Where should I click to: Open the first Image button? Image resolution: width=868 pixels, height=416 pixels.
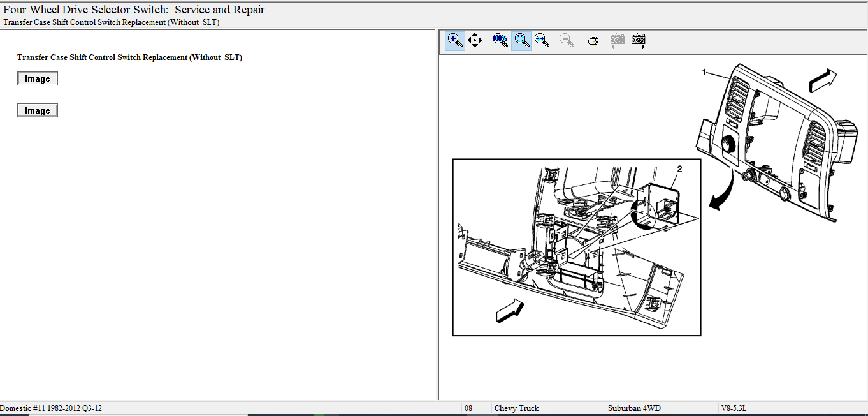[x=38, y=79]
